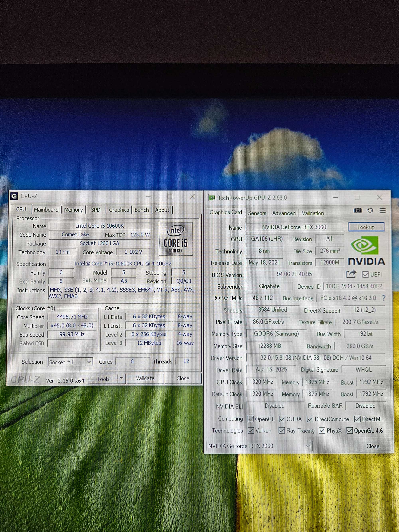The width and height of the screenshot is (399, 532).
Task: Click the Close button in GPU-Z
Action: click(373, 446)
